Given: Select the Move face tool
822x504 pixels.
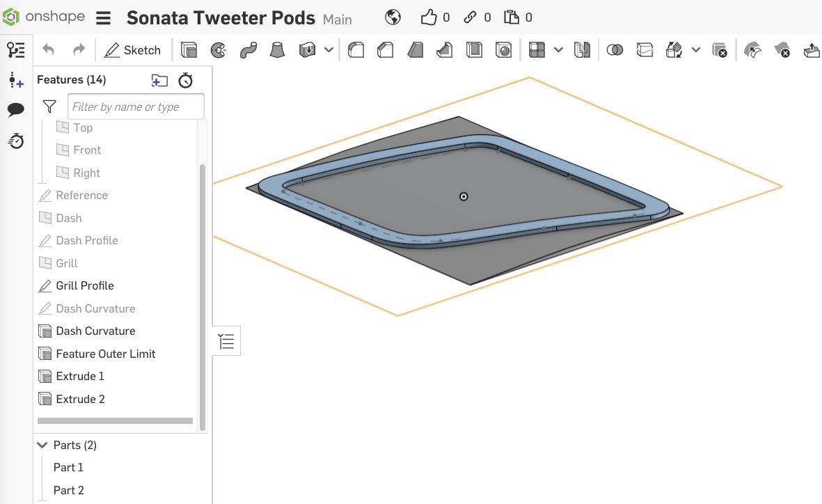Looking at the screenshot, I should (812, 50).
